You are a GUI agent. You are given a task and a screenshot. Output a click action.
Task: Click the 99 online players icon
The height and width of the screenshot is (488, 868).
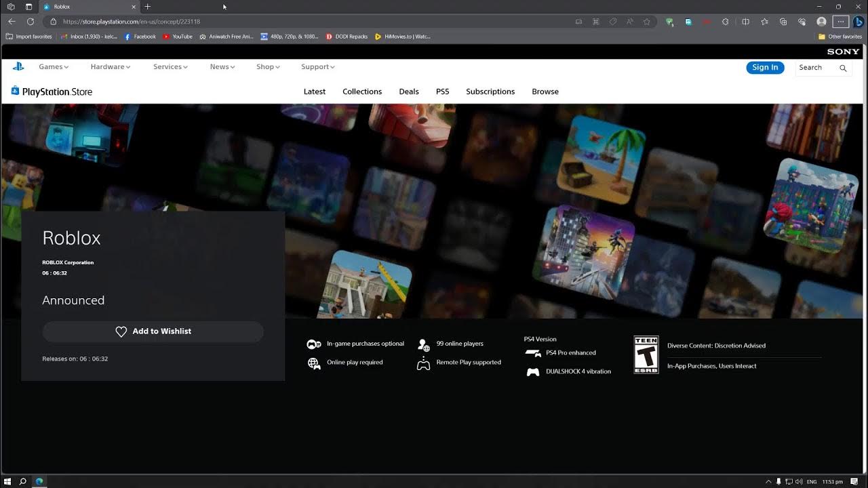tap(424, 345)
